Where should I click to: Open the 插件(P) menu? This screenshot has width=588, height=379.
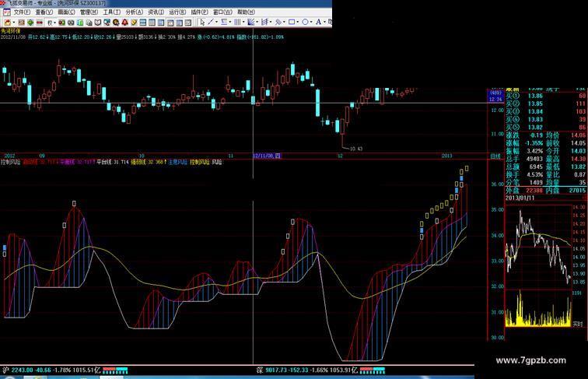(199, 12)
